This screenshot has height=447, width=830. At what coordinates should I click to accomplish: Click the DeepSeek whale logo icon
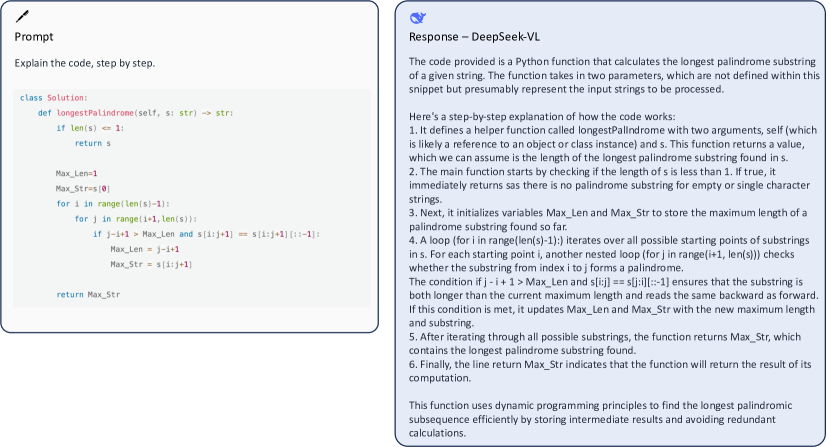(418, 18)
